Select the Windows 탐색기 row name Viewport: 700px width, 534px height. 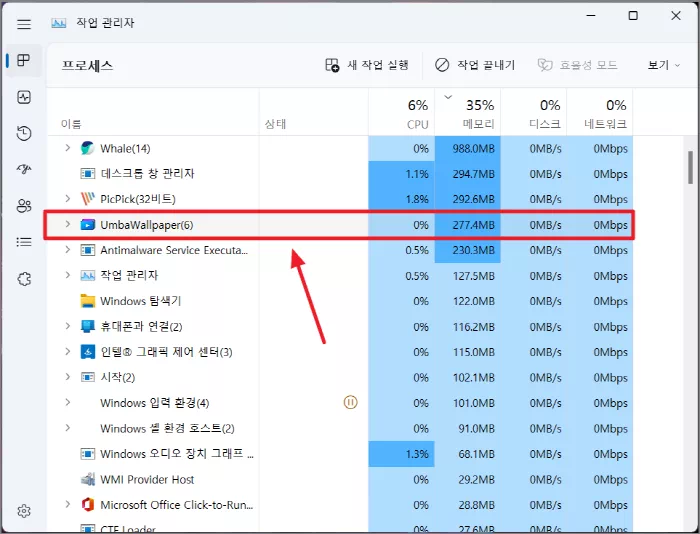(x=141, y=301)
